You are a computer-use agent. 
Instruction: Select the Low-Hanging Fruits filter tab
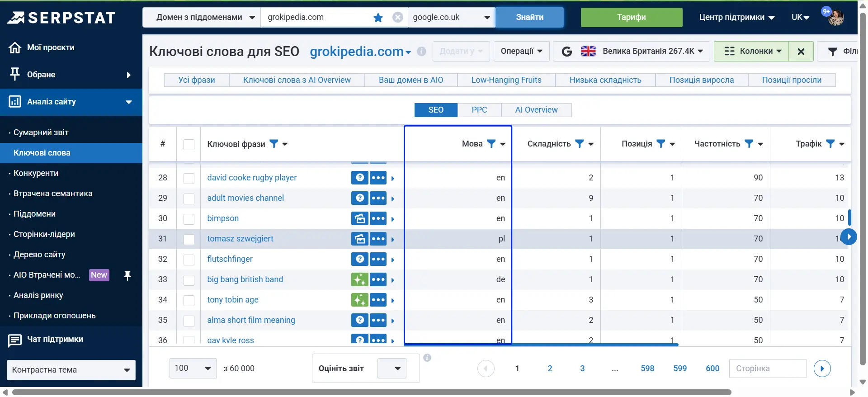506,80
